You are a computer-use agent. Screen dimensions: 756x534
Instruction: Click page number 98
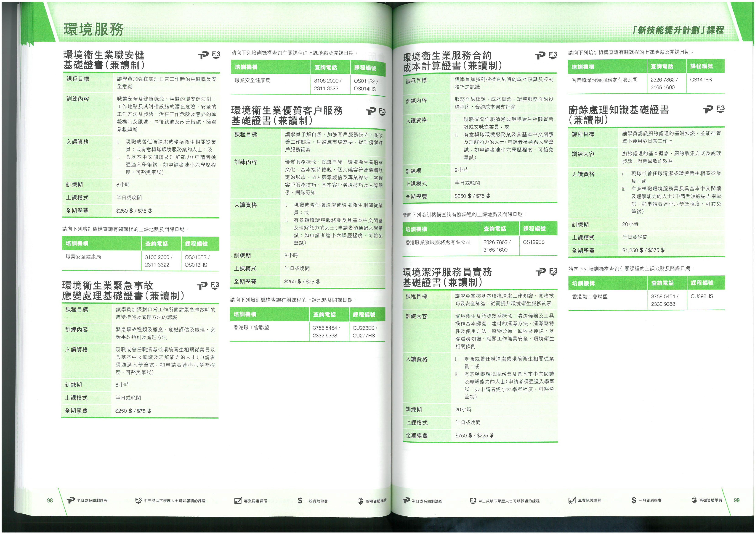click(x=50, y=501)
